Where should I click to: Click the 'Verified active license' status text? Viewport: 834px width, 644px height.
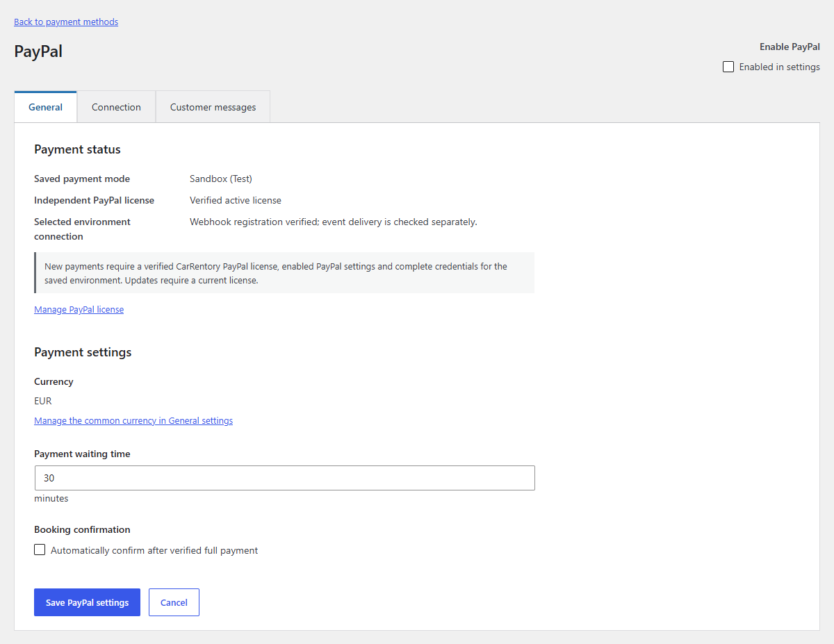[x=236, y=200]
